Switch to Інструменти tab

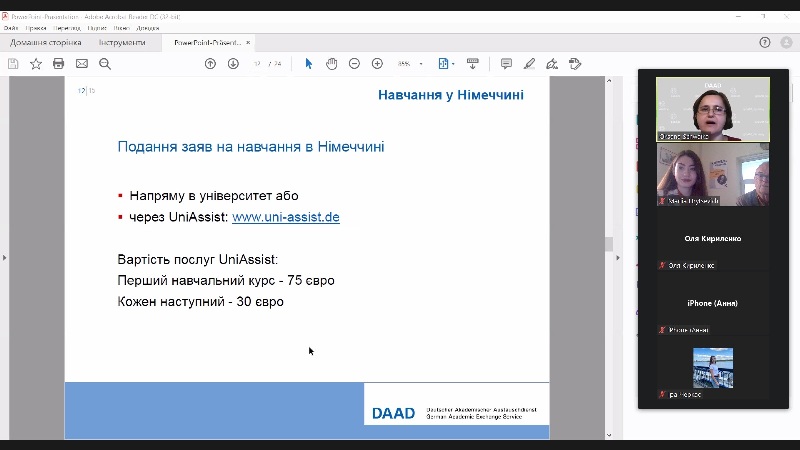tap(122, 42)
